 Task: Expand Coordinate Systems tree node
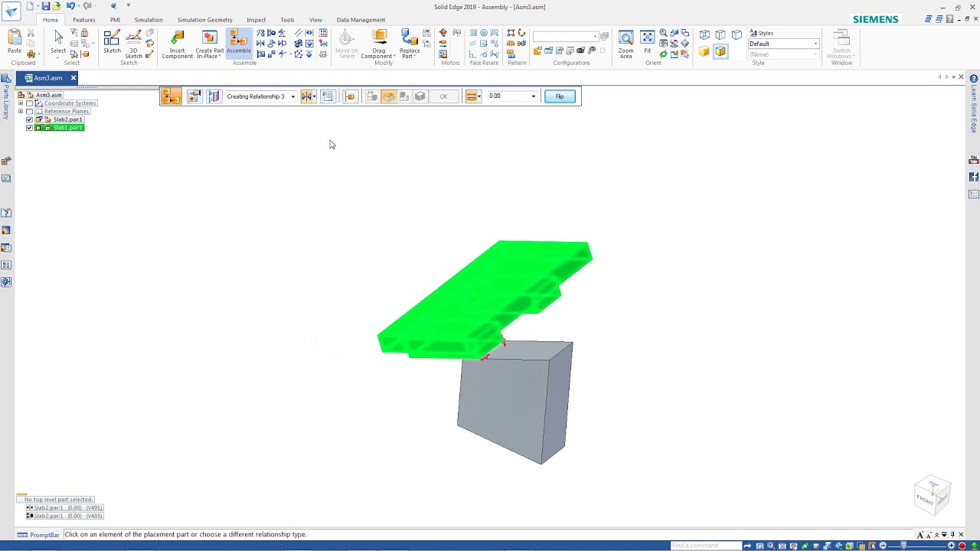21,103
